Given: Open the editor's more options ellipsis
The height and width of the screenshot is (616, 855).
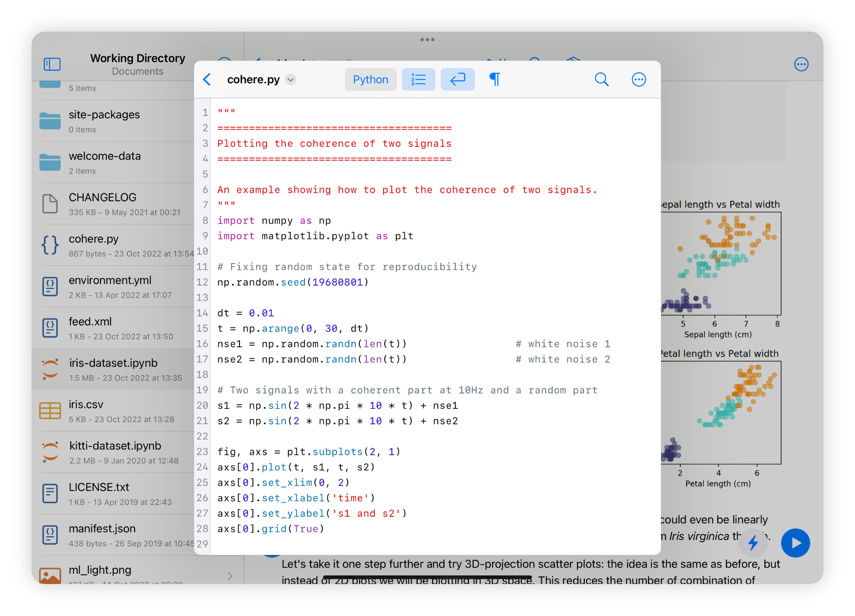Looking at the screenshot, I should coord(638,79).
